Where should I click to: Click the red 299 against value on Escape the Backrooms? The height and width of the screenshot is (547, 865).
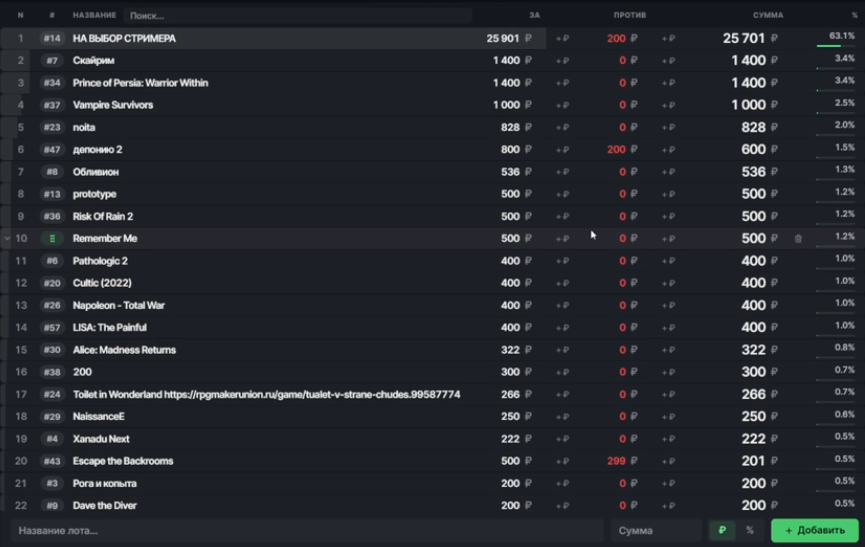point(616,461)
